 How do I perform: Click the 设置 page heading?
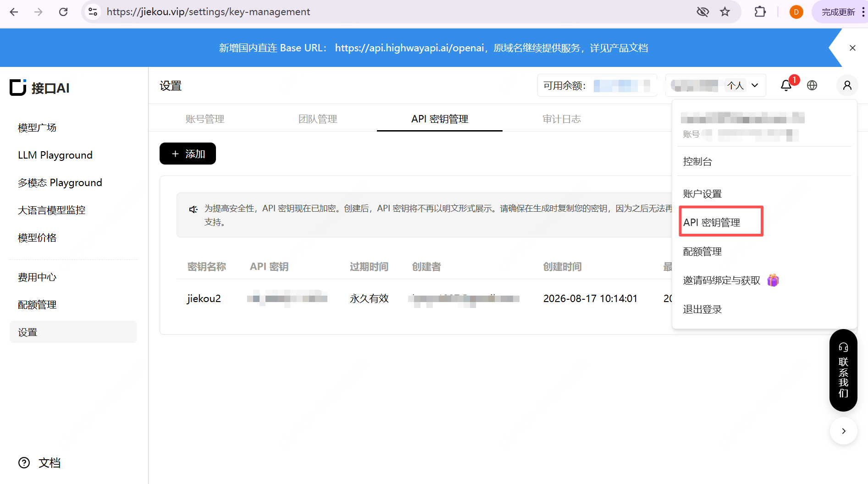(x=171, y=86)
